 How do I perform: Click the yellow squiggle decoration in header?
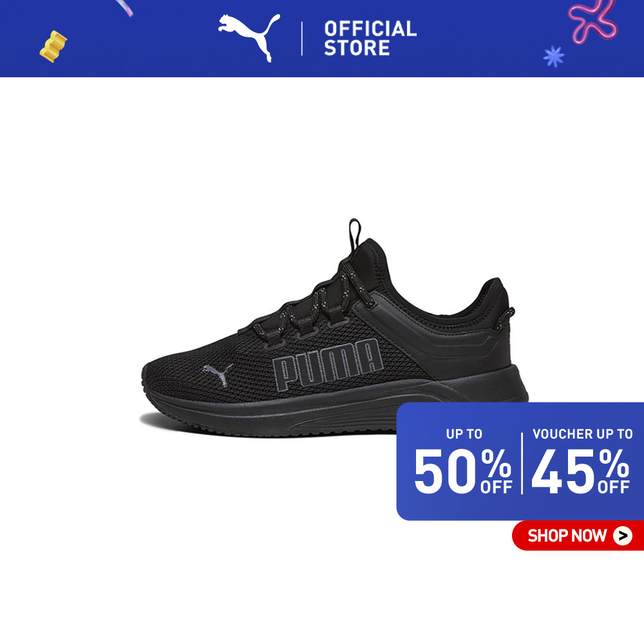53,46
